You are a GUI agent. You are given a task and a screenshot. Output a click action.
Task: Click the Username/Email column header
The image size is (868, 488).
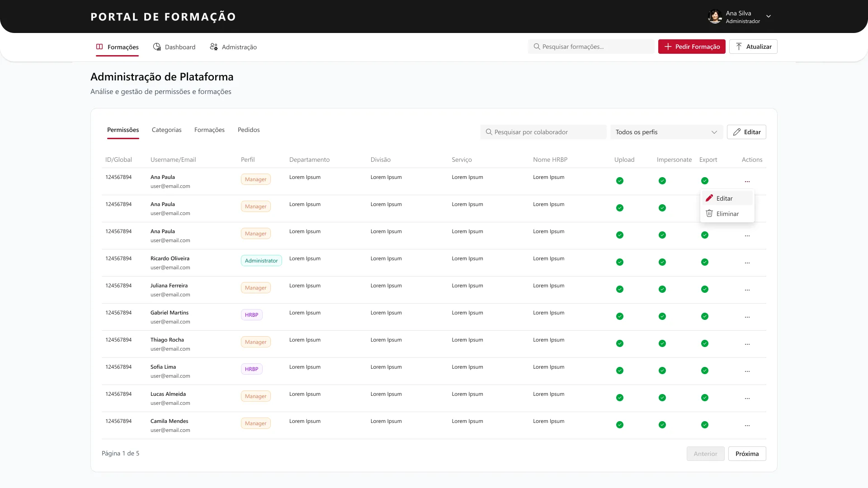click(173, 160)
